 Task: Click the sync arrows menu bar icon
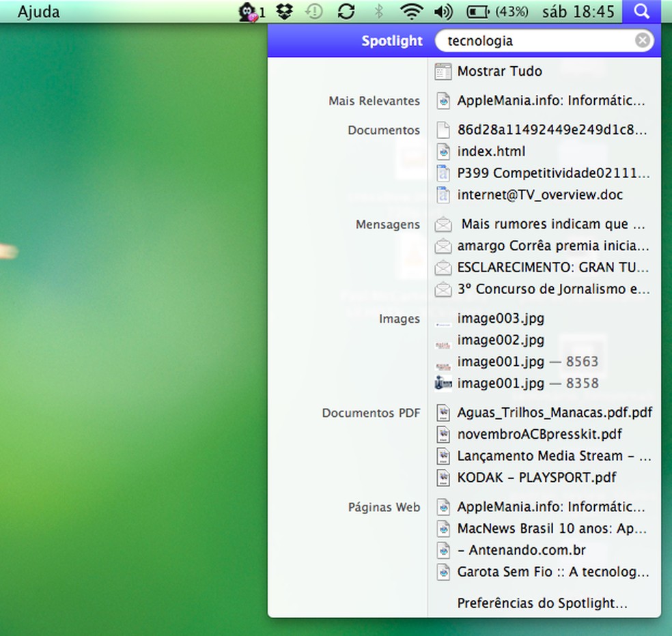346,12
